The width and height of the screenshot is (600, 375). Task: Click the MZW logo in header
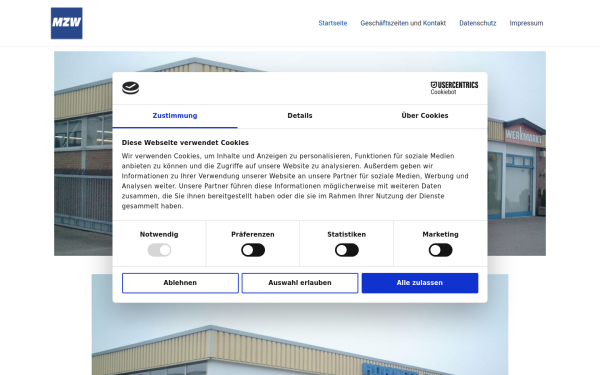tap(67, 23)
